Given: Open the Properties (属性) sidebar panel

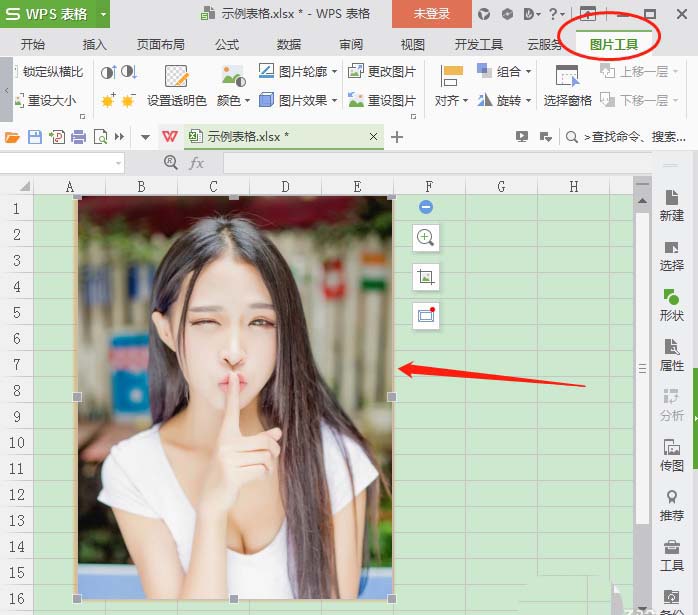Looking at the screenshot, I should pos(672,354).
